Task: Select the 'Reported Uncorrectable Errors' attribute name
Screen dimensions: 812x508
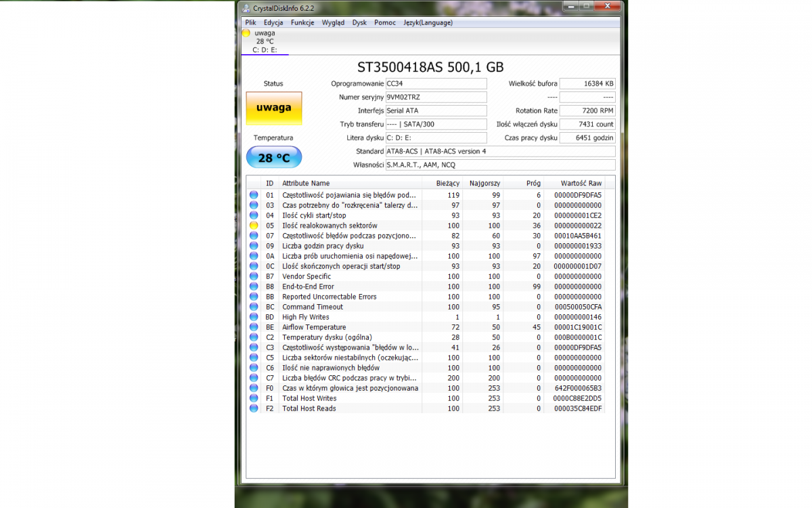Action: pyautogui.click(x=330, y=297)
